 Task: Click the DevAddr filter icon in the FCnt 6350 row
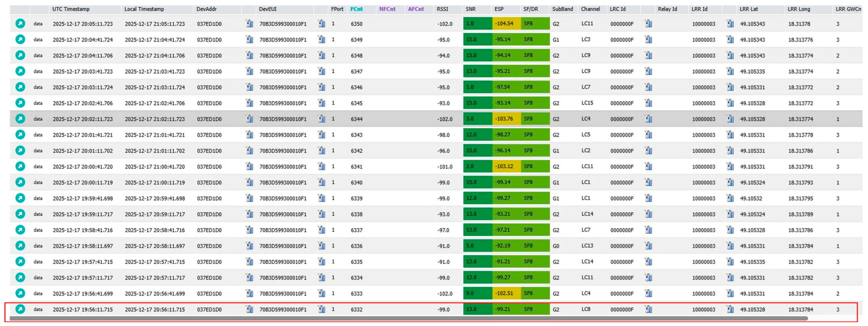click(x=249, y=24)
